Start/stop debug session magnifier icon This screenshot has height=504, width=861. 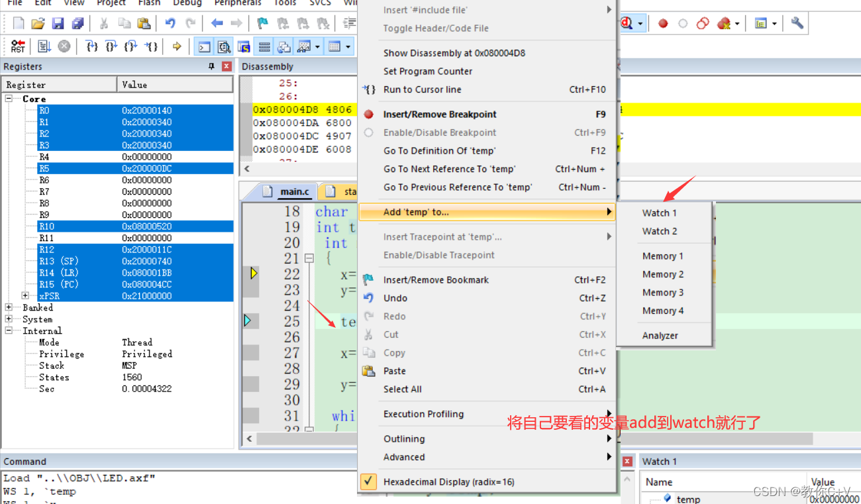pyautogui.click(x=627, y=24)
